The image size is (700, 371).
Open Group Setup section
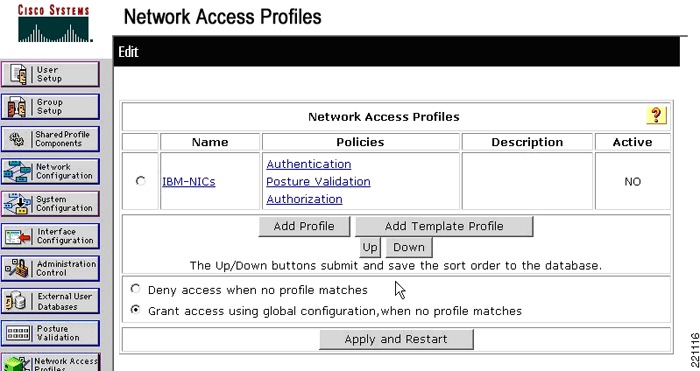(50, 107)
